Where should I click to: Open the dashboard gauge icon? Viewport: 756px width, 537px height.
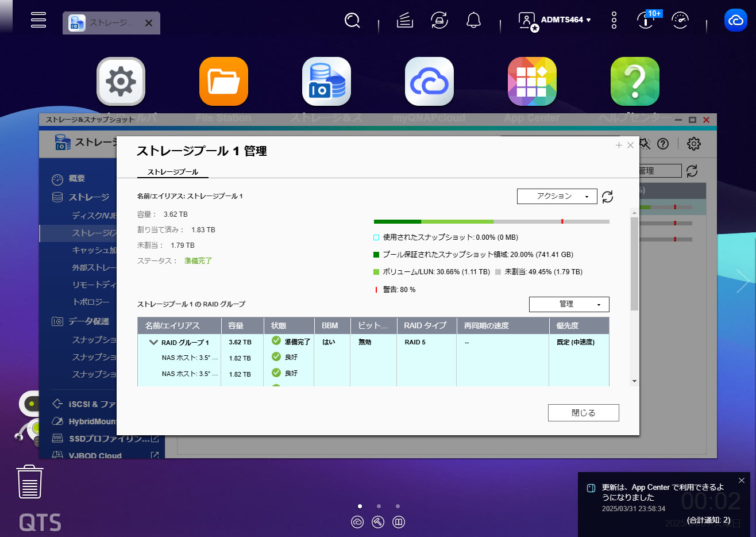tap(680, 20)
